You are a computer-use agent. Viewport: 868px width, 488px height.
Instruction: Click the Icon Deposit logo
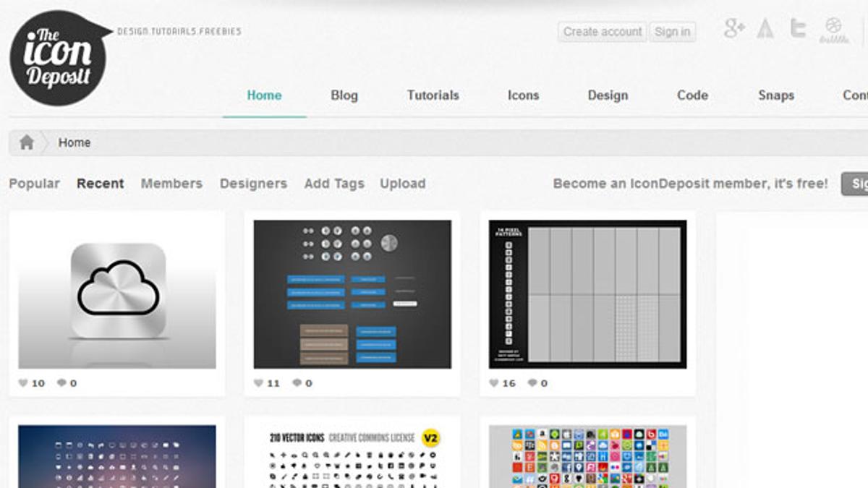click(x=58, y=58)
